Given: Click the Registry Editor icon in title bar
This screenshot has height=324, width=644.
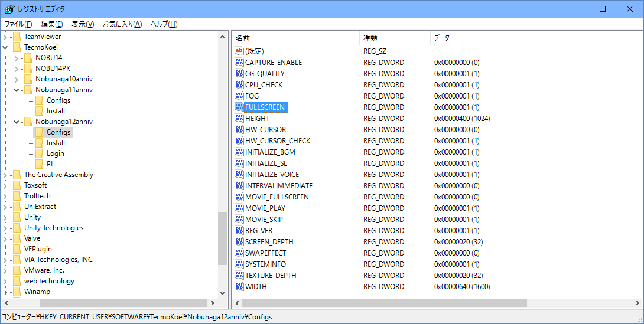Looking at the screenshot, I should pyautogui.click(x=9, y=9).
